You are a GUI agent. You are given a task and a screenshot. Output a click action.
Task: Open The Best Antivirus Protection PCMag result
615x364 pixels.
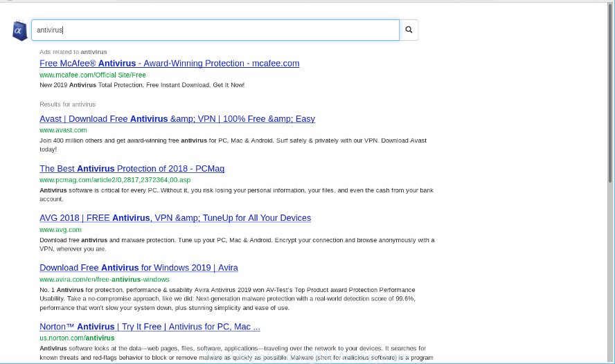pos(132,169)
